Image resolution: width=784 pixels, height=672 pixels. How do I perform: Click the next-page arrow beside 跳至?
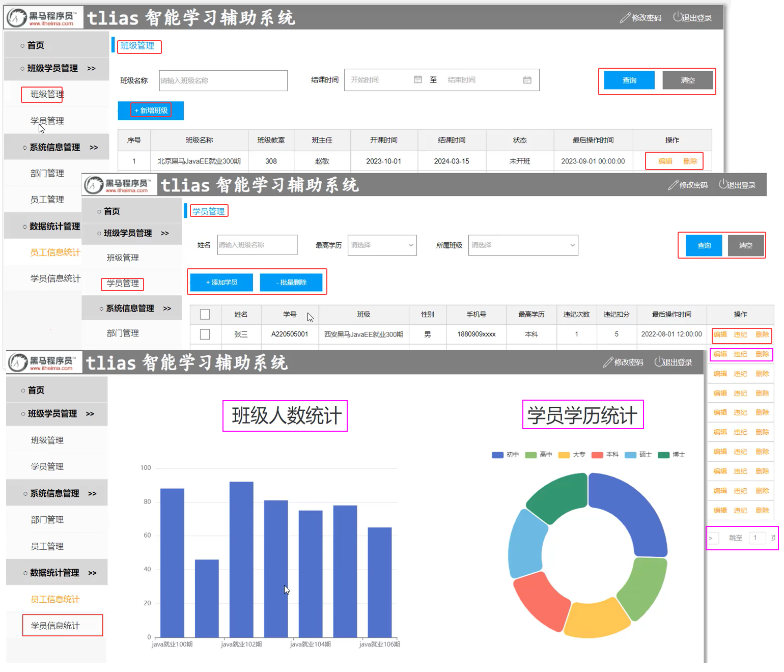pyautogui.click(x=711, y=538)
